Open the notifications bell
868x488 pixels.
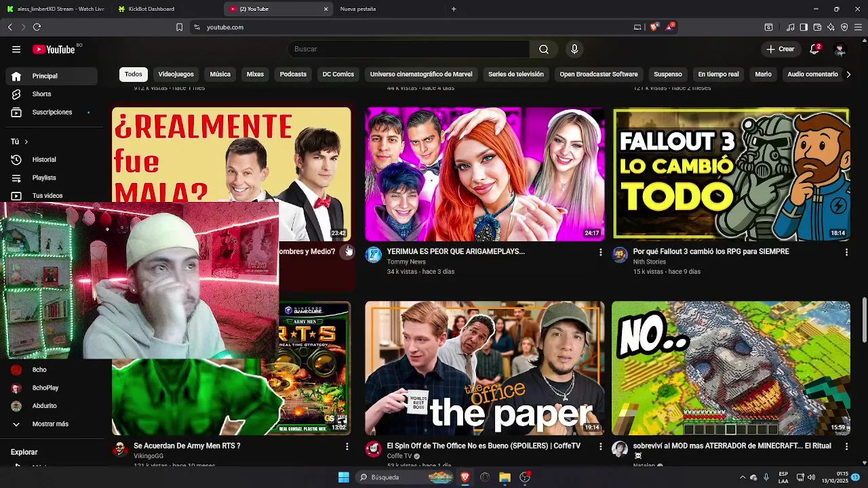(x=814, y=49)
